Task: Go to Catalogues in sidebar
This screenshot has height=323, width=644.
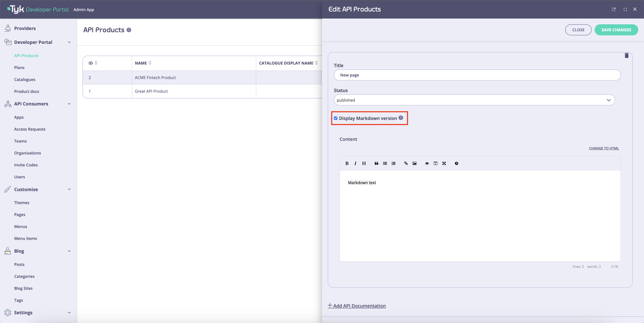Action: [x=24, y=79]
